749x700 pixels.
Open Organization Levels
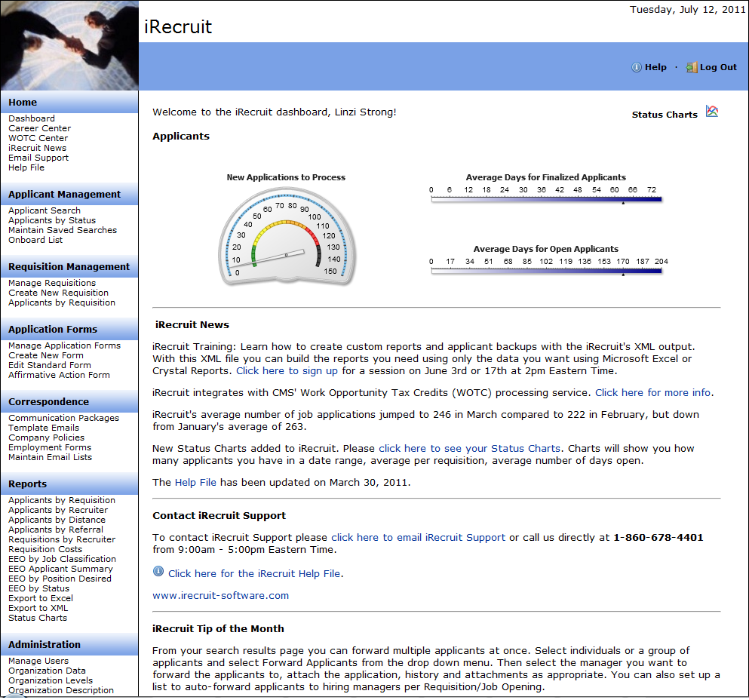pos(51,680)
